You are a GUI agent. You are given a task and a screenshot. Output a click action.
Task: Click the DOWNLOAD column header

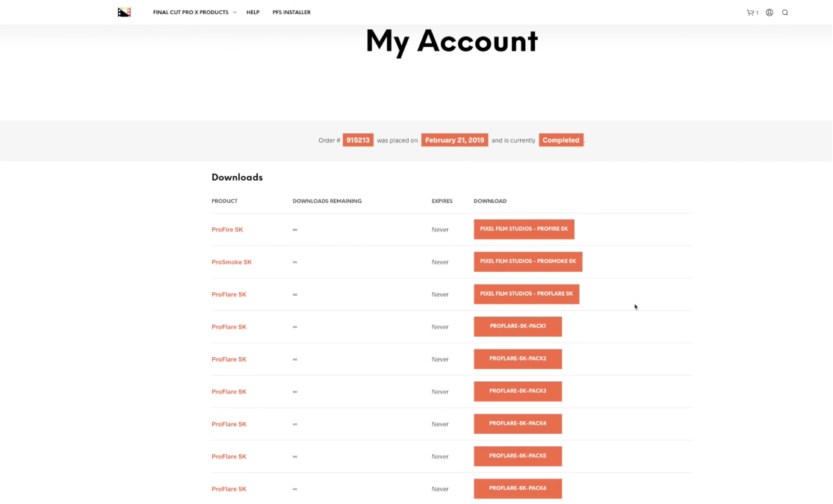490,201
